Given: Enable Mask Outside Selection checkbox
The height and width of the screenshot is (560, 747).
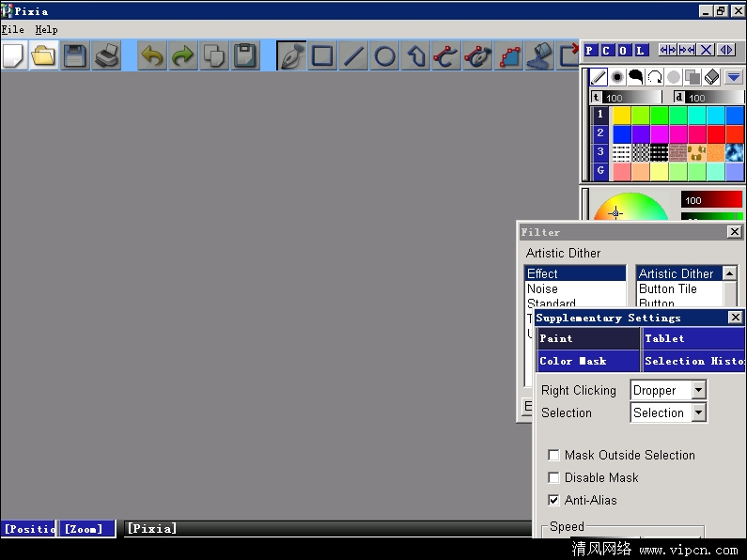Looking at the screenshot, I should 554,455.
